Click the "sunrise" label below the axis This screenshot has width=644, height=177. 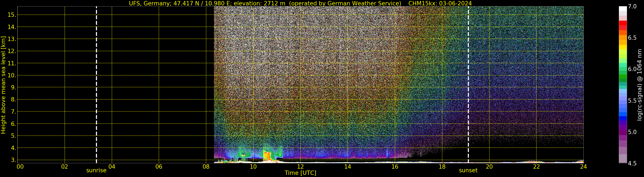point(96,171)
